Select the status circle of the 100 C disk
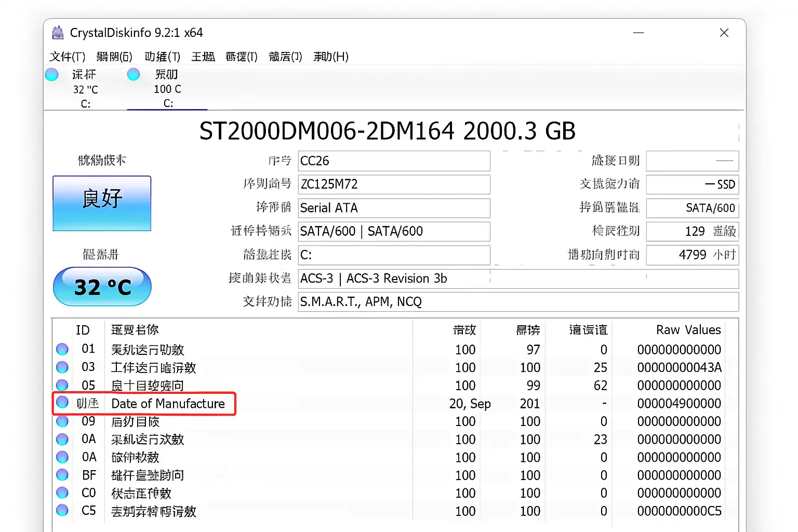The height and width of the screenshot is (532, 798). [134, 75]
